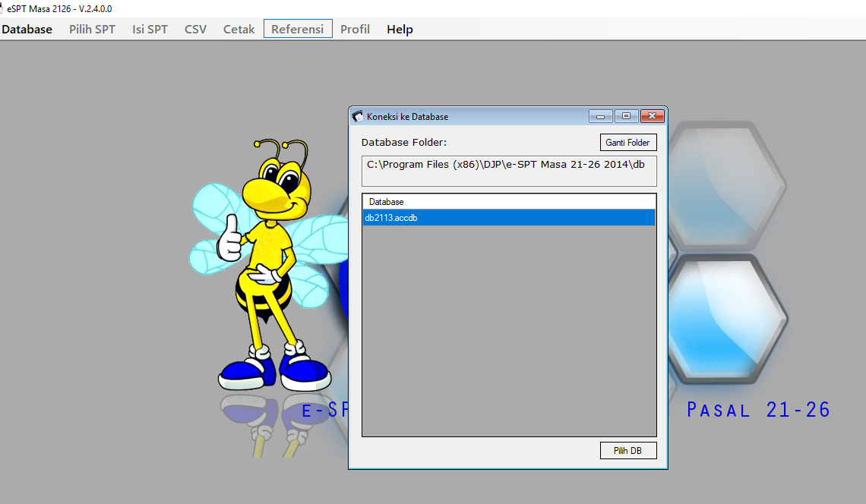
Task: Open the CSV menu
Action: pos(195,30)
